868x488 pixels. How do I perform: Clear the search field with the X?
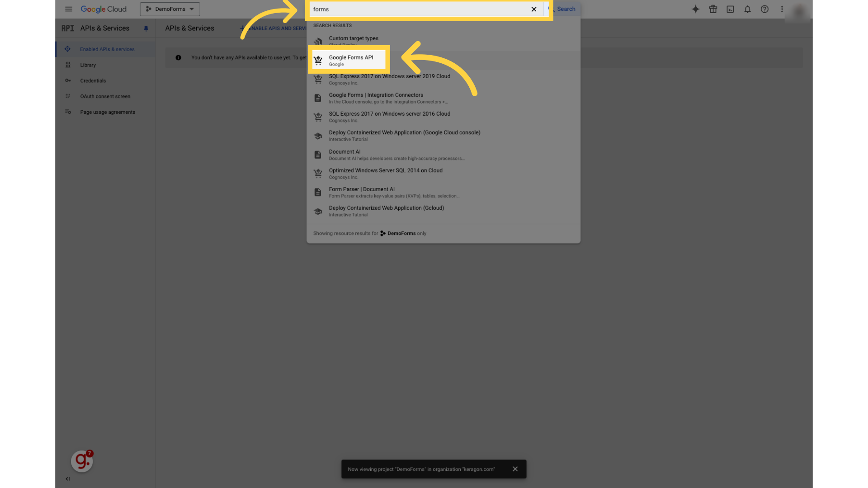pos(534,9)
